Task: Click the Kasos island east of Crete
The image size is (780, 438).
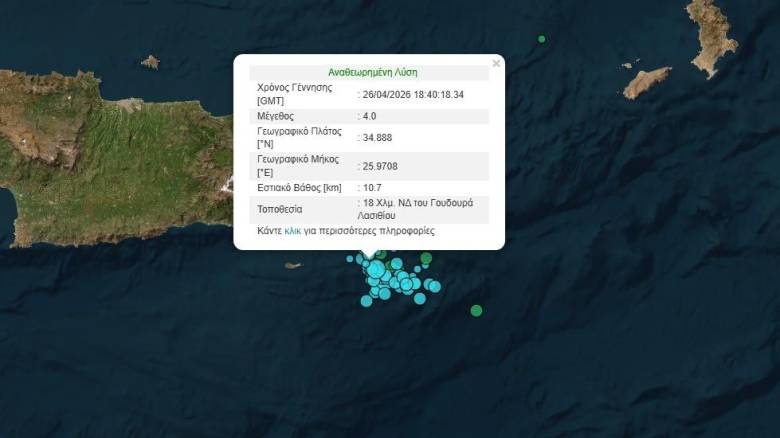Action: pyautogui.click(x=647, y=82)
